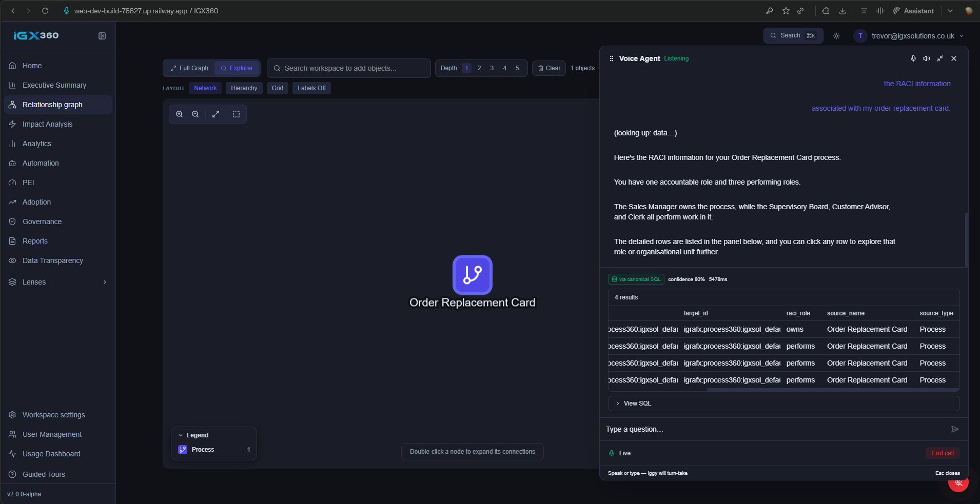This screenshot has width=980, height=504.
Task: Minimize the Voice Agent panel
Action: click(940, 58)
